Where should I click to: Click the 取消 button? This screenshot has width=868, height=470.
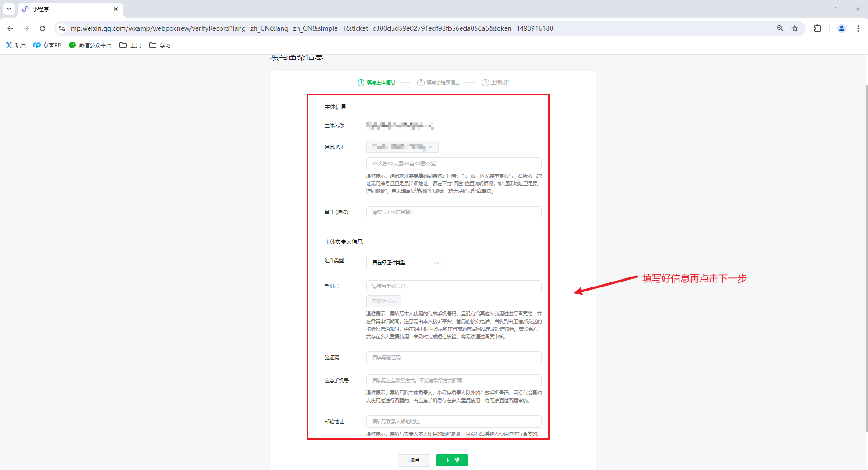coord(414,460)
